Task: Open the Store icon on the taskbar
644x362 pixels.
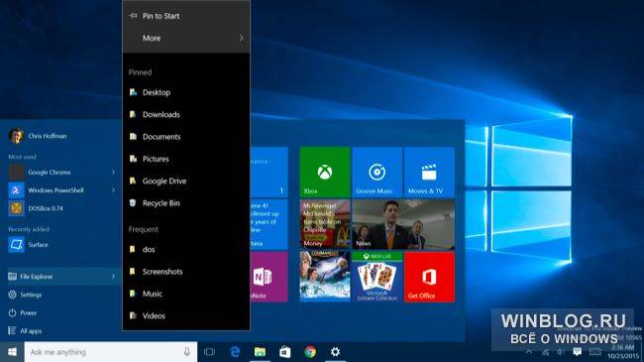Action: tap(285, 352)
